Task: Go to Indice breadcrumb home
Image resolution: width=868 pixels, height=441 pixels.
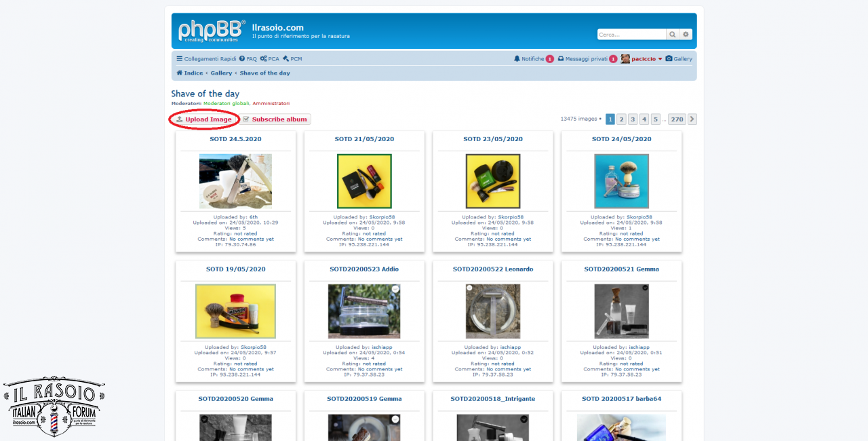Action: click(x=190, y=73)
